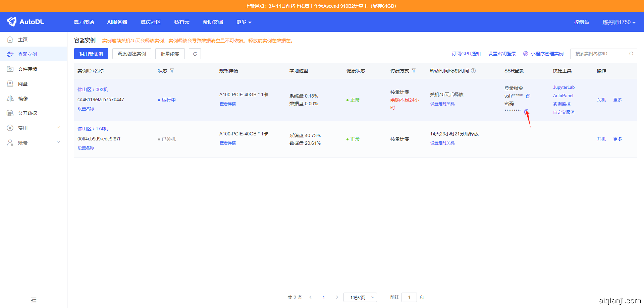Focus the instance name/ID search field
Image resolution: width=644 pixels, height=308 pixels.
point(599,54)
